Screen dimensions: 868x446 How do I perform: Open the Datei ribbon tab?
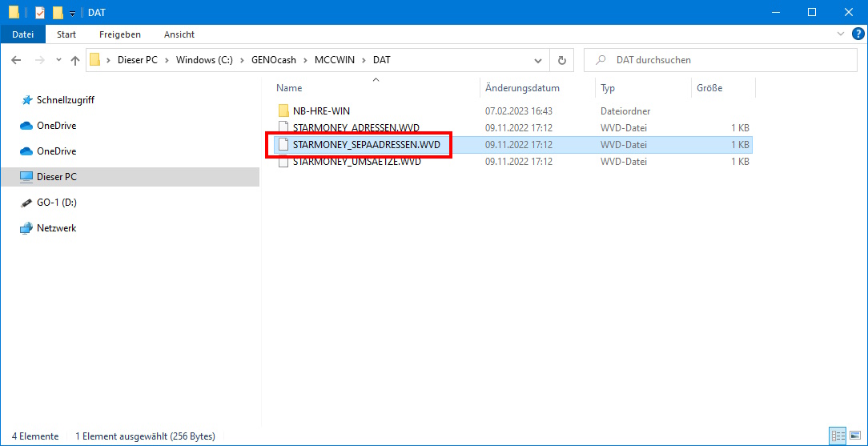click(x=22, y=34)
